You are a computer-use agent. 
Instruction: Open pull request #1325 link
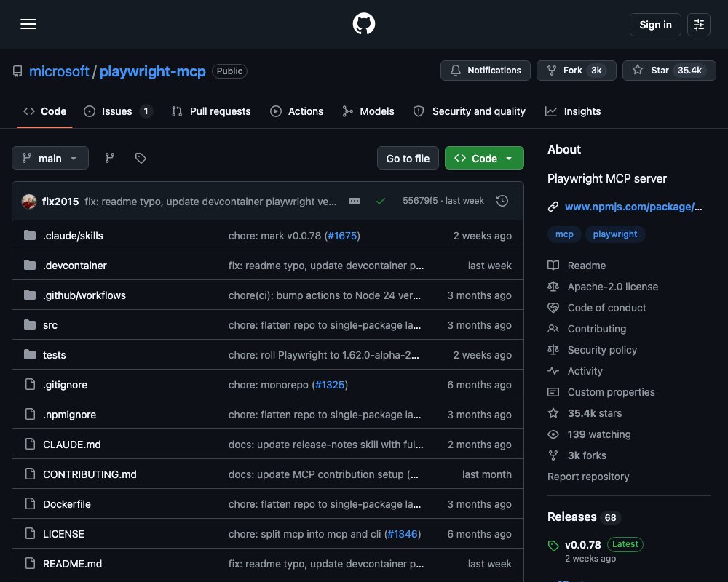pyautogui.click(x=330, y=385)
